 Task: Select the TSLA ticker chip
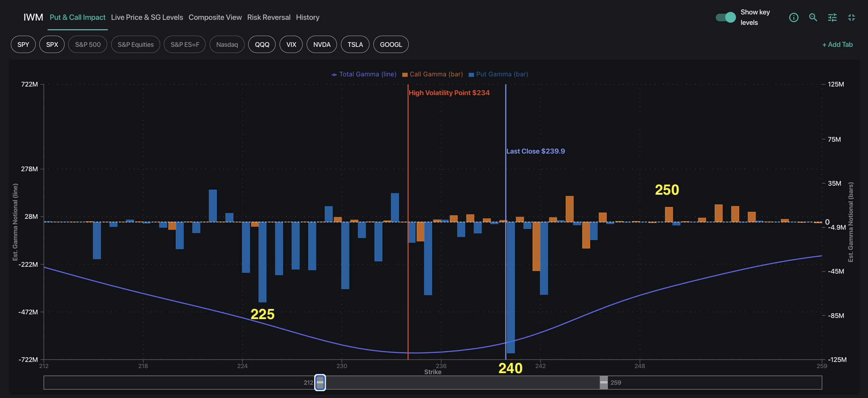pyautogui.click(x=355, y=45)
